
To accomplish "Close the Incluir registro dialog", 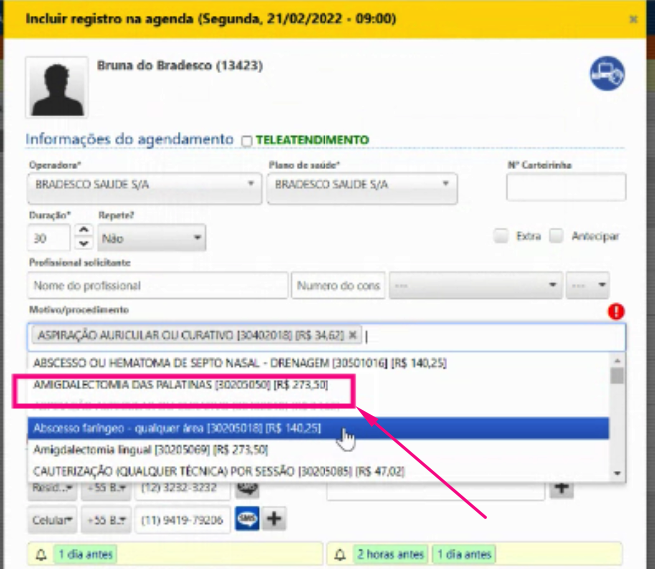I will coord(633,19).
